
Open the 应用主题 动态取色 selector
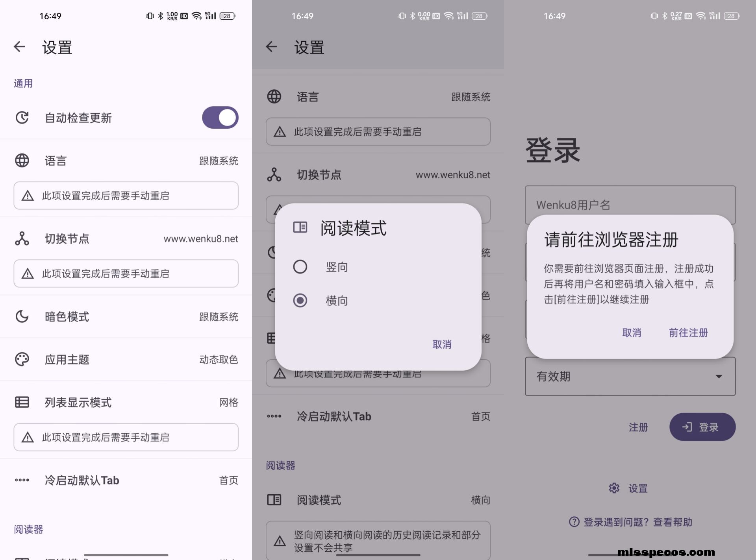218,360
